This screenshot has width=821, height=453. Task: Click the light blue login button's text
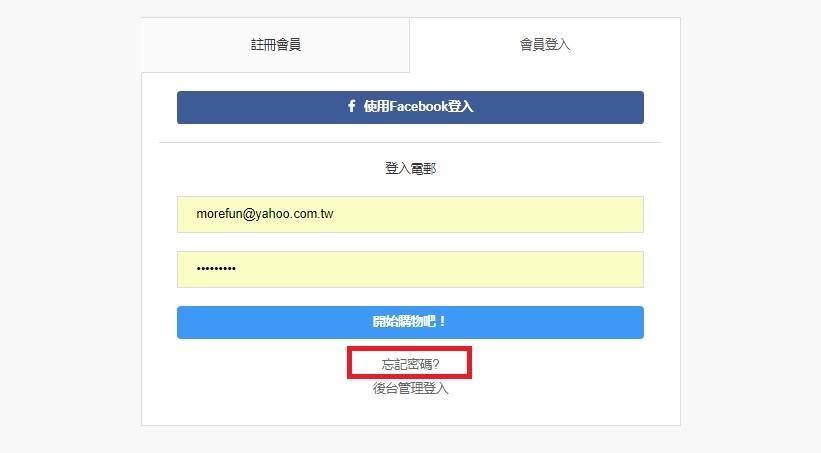(x=409, y=322)
